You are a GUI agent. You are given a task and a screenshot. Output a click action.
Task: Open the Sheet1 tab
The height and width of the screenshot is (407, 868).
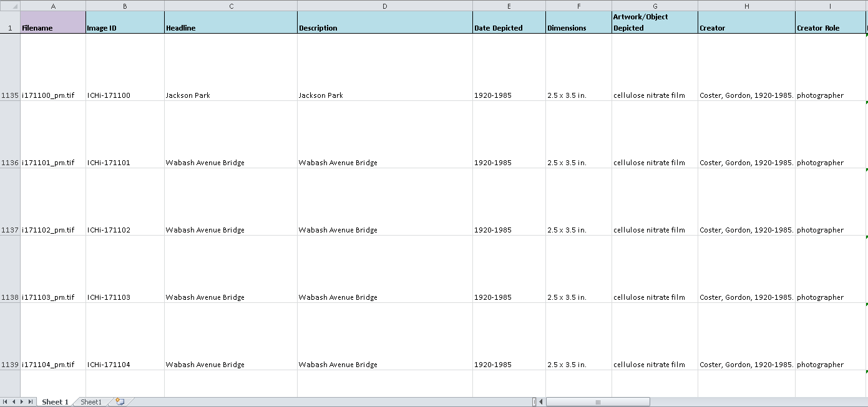coord(90,402)
